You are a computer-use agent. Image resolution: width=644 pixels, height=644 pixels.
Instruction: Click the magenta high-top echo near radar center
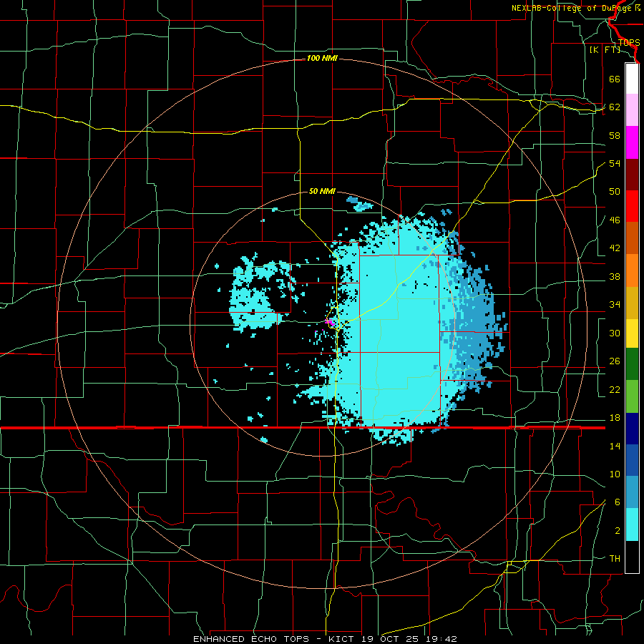pos(330,323)
